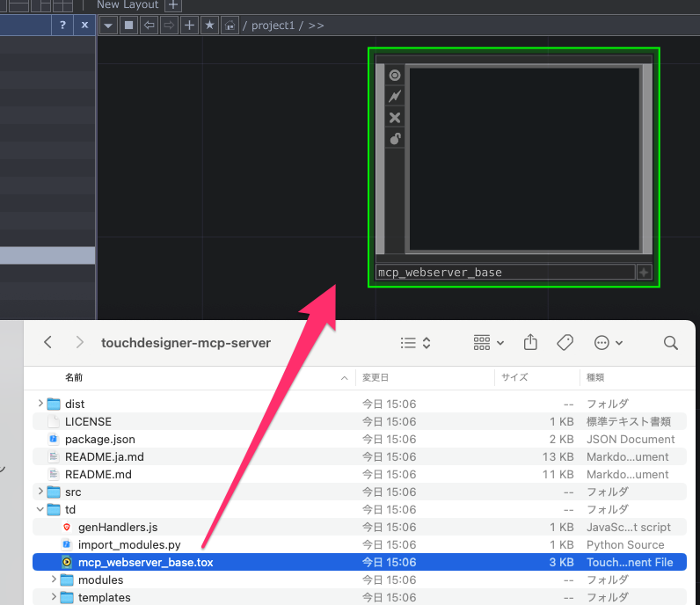Open the New Layout tab
Viewport: 700px width, 605px height.
click(x=128, y=5)
